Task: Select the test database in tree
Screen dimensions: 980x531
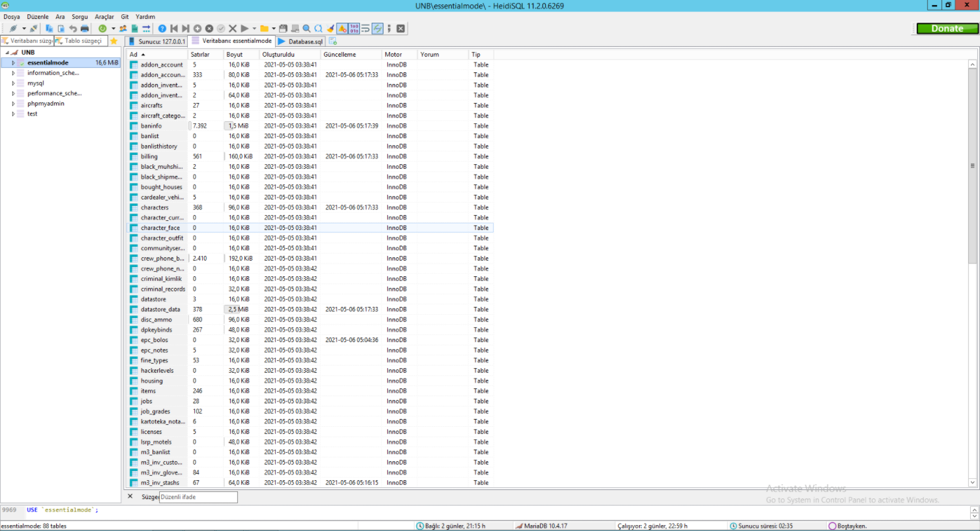Action: pos(32,114)
